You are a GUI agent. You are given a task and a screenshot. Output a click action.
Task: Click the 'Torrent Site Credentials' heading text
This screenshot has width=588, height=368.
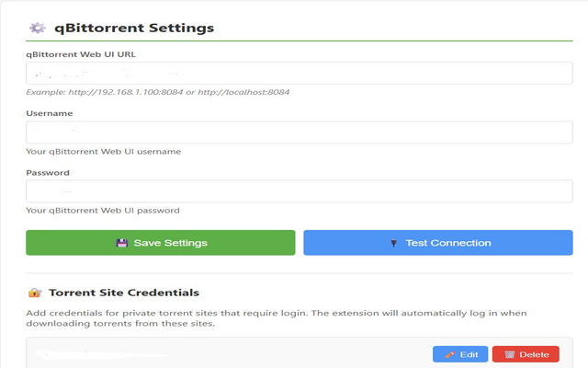pos(124,293)
